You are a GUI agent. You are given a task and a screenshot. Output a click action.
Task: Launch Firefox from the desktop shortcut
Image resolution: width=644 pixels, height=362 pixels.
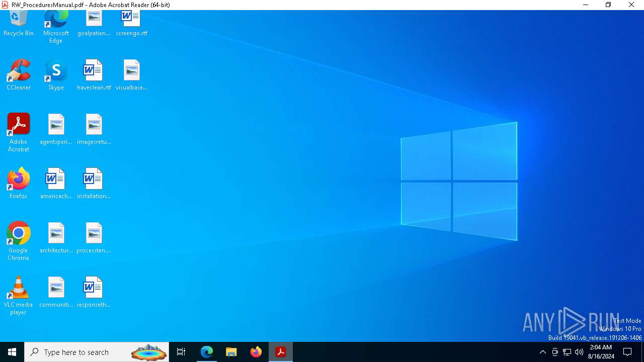tap(19, 184)
